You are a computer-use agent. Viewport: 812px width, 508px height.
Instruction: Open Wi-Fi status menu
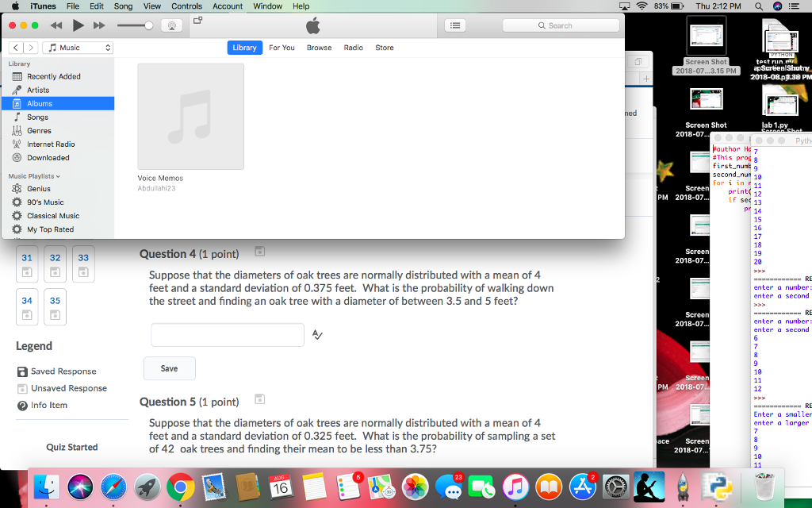click(x=642, y=6)
